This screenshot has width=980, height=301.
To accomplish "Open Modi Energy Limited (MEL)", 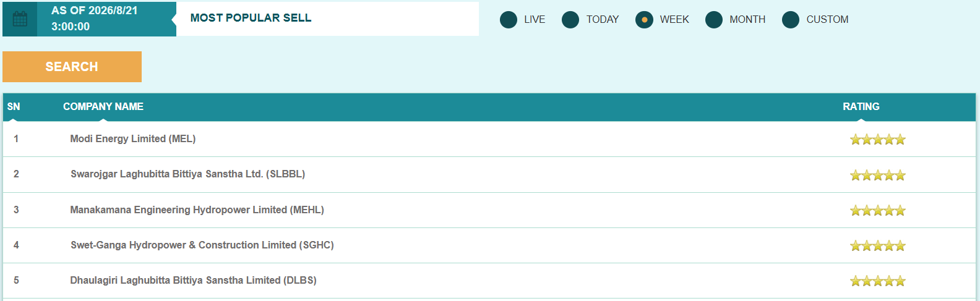I will tap(133, 138).
